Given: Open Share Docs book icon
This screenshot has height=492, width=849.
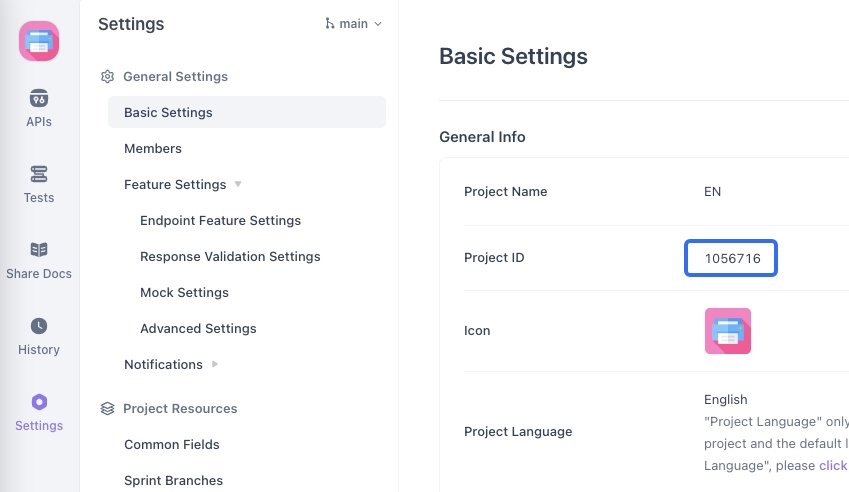Looking at the screenshot, I should coord(39,250).
